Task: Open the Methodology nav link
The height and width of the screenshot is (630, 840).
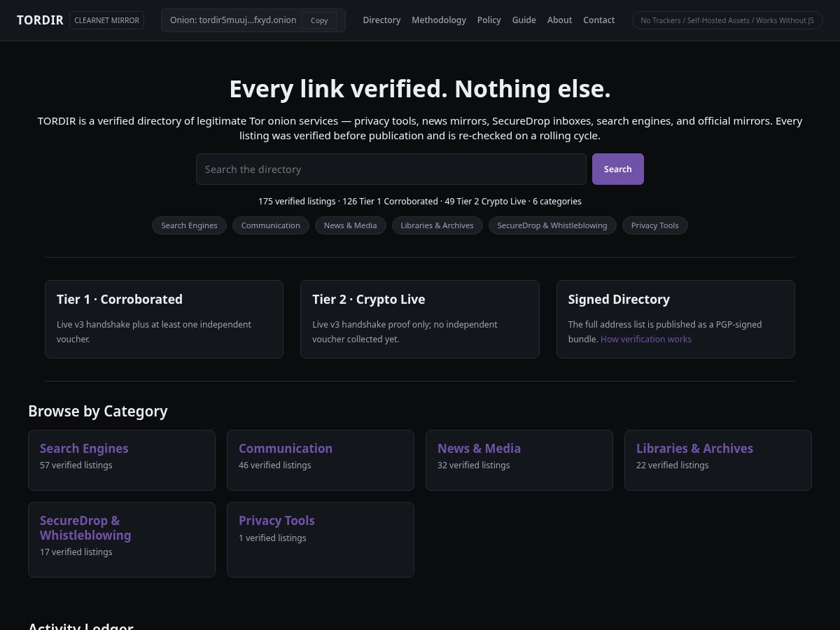Action: 439,20
